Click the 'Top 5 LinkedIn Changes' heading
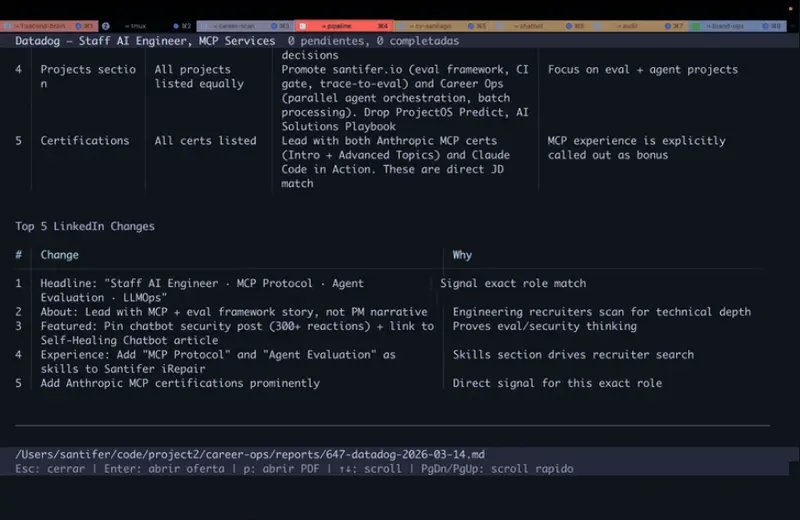Screen dimensions: 800x520 85,226
